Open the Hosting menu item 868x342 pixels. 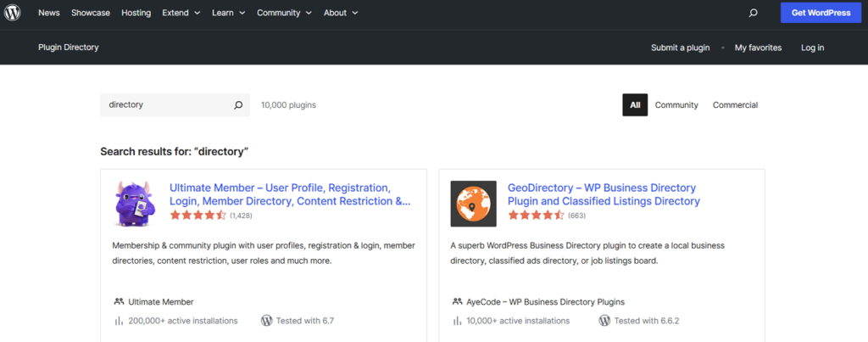click(x=136, y=13)
